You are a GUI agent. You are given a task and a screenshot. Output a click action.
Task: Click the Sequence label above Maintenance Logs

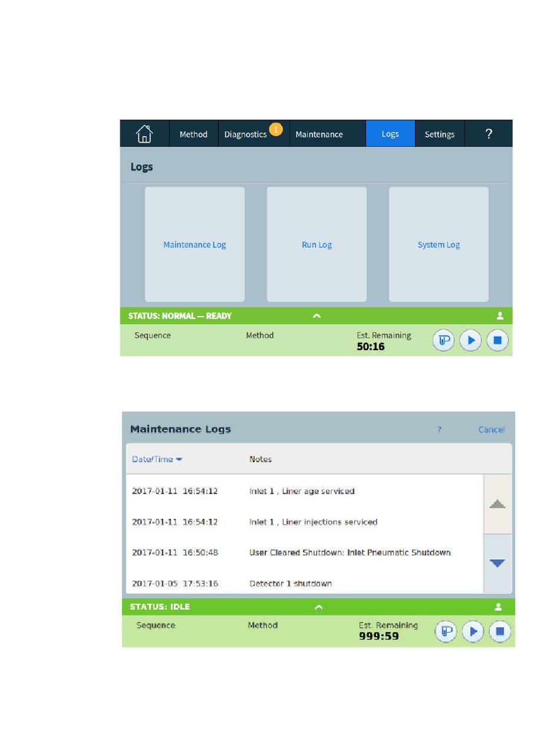click(x=153, y=335)
